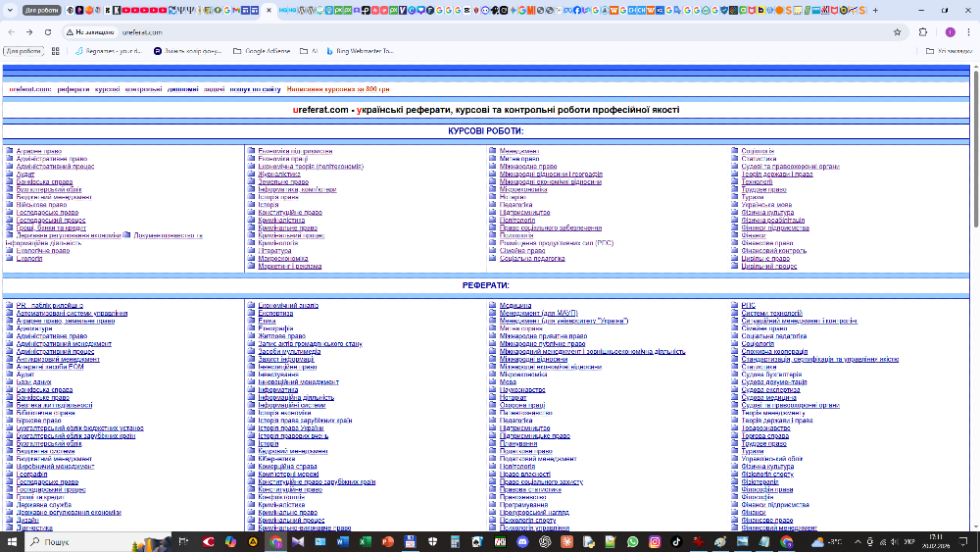Click folder icon beside Медицина in реферати

[x=493, y=306]
